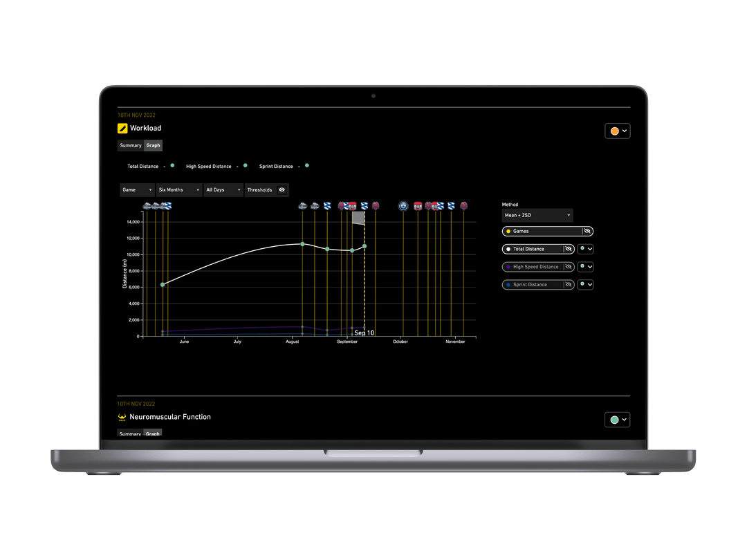Viewport: 747px width, 560px height.
Task: Click the circular blue club badge above October
Action: pyautogui.click(x=403, y=205)
